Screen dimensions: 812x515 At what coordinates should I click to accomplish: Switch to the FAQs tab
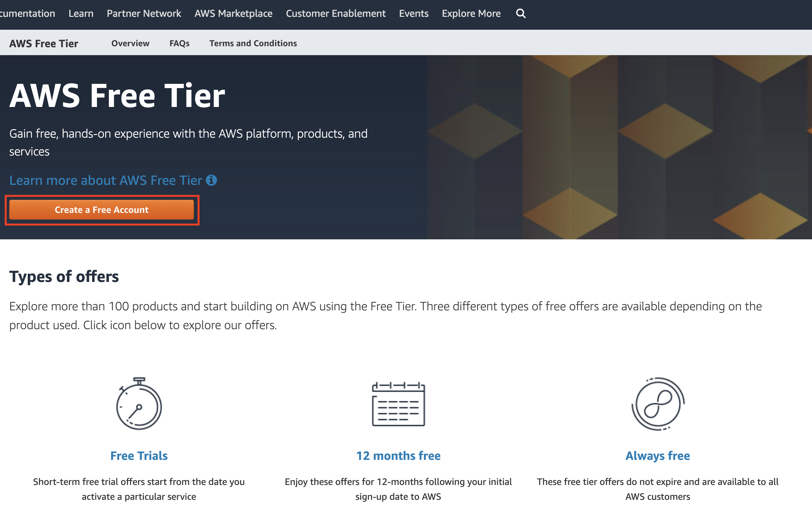179,43
